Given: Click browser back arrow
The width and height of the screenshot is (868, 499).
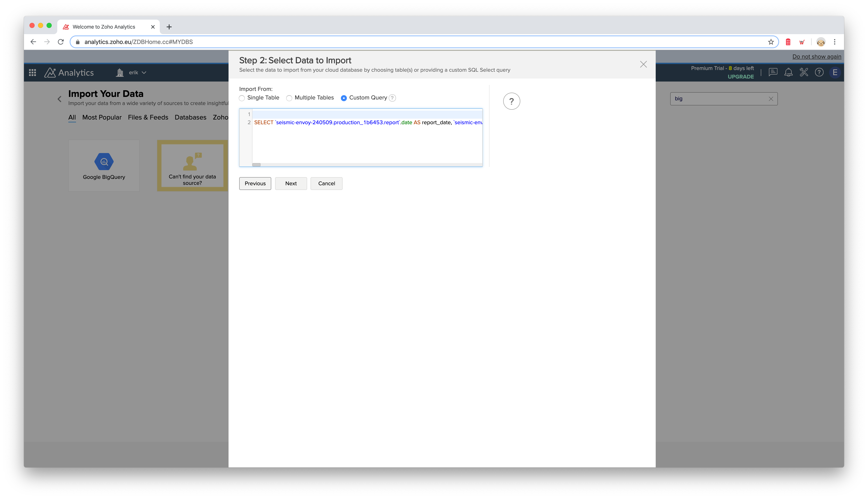Looking at the screenshot, I should [x=33, y=42].
